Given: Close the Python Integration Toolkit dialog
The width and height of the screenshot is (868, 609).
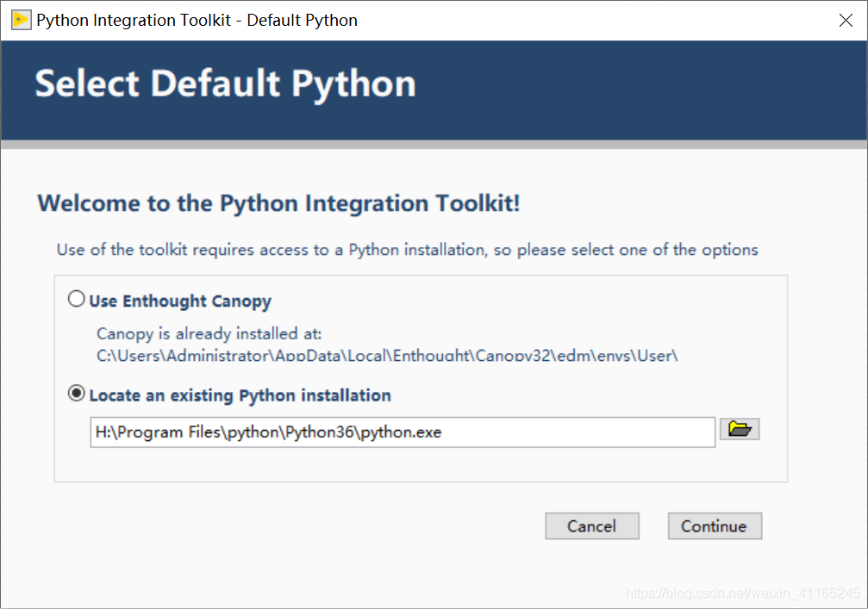Looking at the screenshot, I should (846, 21).
